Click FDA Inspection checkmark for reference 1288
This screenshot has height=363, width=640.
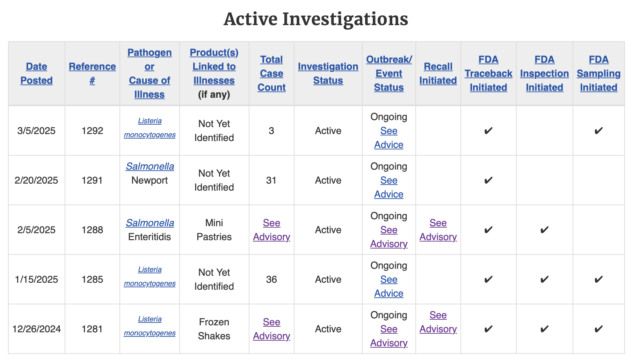[x=544, y=230]
